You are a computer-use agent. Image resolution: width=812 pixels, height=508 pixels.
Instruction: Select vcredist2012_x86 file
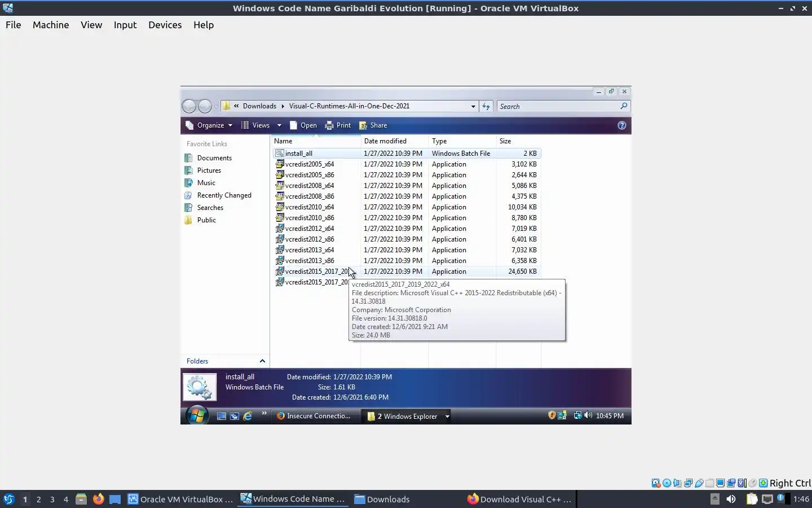(407, 239)
